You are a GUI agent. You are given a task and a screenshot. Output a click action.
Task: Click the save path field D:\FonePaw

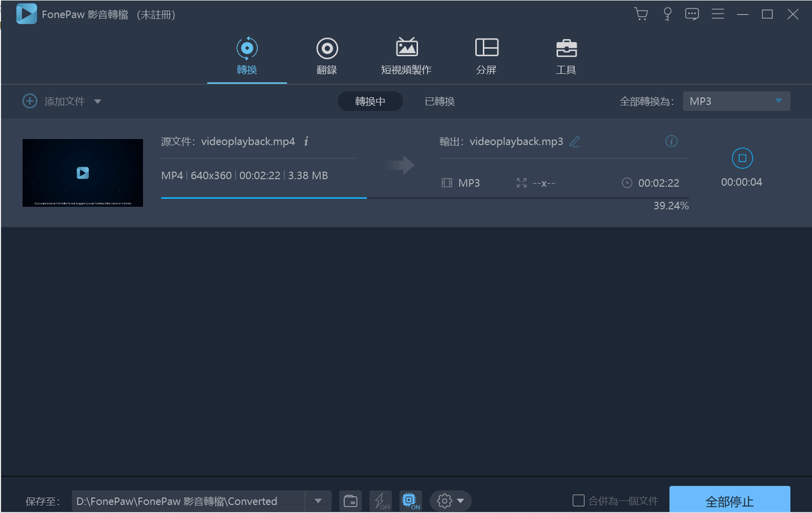pos(188,501)
